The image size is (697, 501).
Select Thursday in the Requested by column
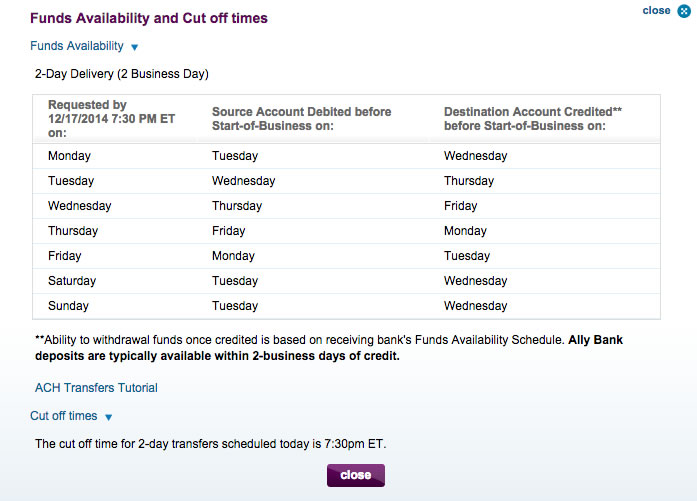pos(73,231)
